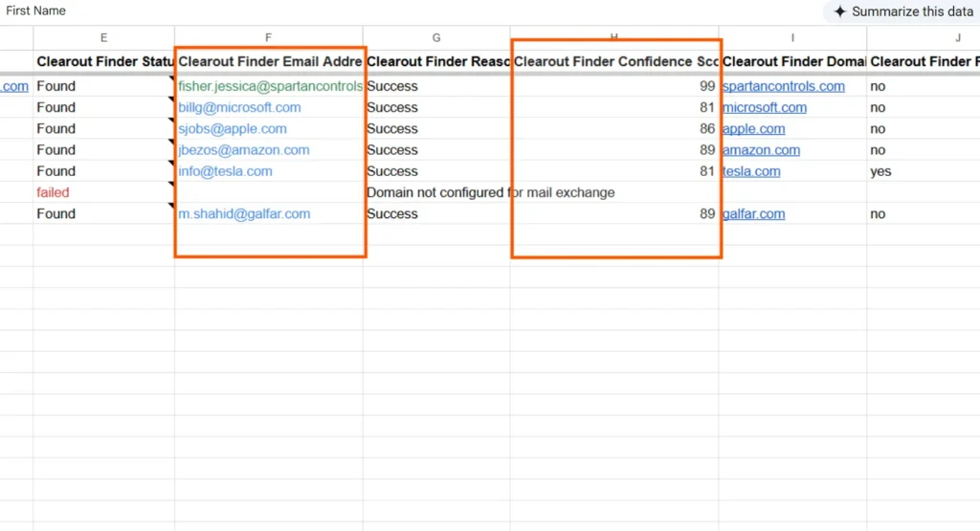Follow the amazon.com domain link
The height and width of the screenshot is (531, 980).
pyautogui.click(x=761, y=150)
